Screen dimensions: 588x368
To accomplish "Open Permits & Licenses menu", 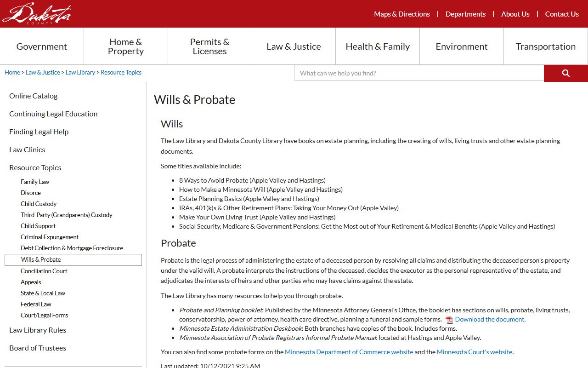I will (210, 46).
